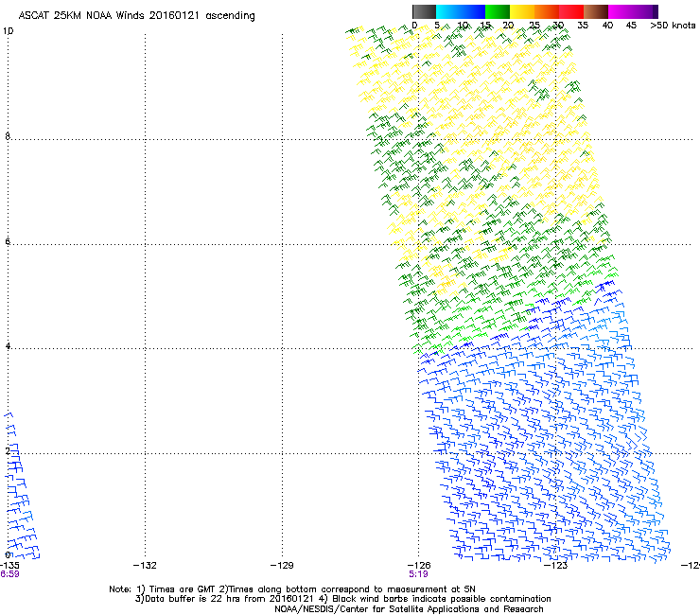Click the '-126' longitude label
Screen dimensions: 700x615
click(419, 566)
